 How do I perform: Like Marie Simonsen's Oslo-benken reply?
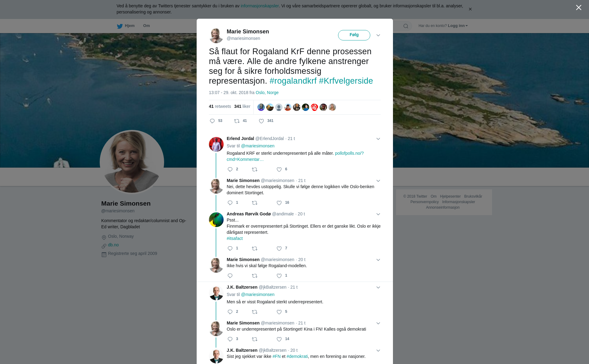click(x=279, y=203)
